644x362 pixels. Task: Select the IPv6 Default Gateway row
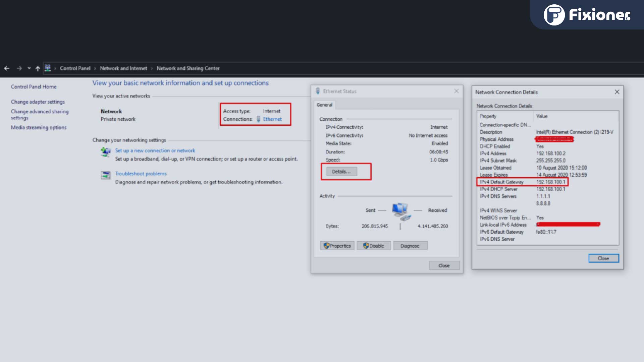(548, 232)
